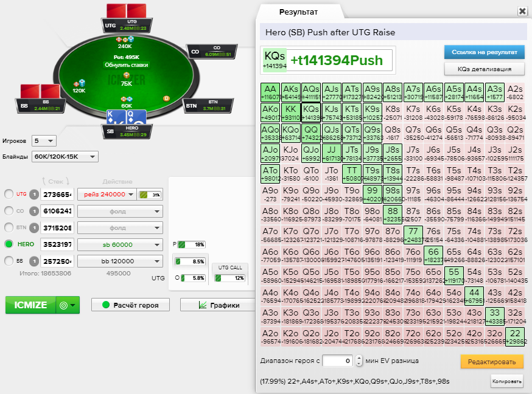The image size is (532, 394).
Task: Open the UTG action dropdown showing рейз 240000
Action: [107, 195]
